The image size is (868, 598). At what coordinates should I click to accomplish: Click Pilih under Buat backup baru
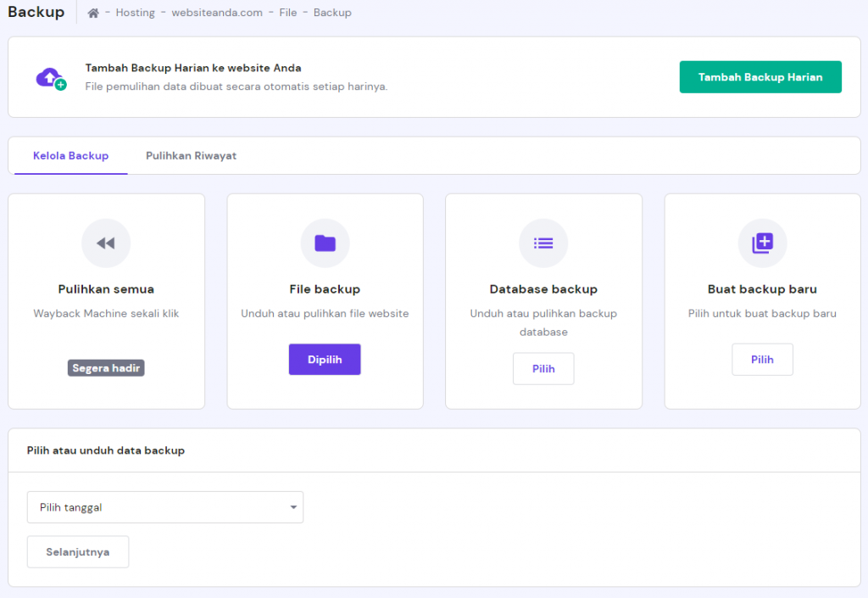tap(762, 360)
